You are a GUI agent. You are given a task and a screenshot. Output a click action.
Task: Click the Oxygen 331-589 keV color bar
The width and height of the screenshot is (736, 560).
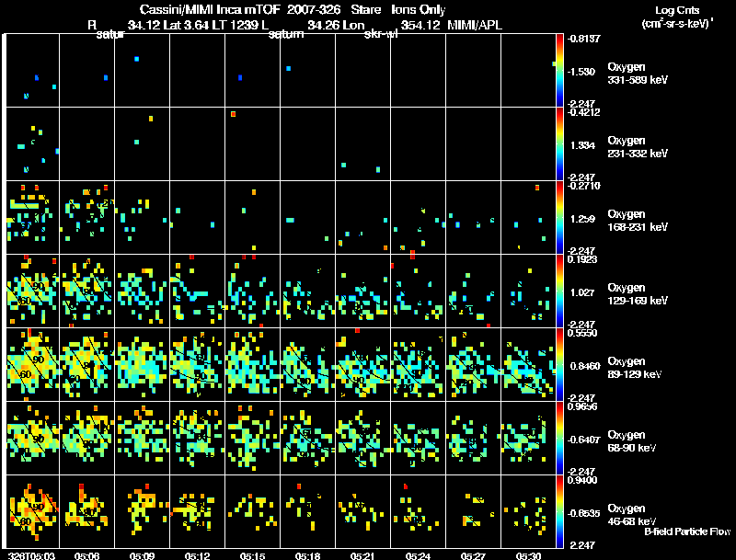click(561, 70)
